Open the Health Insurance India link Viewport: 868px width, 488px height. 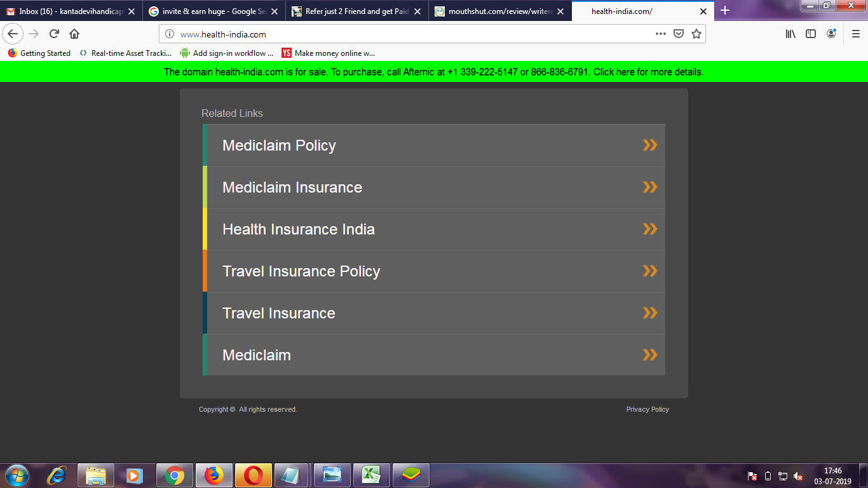[x=298, y=229]
